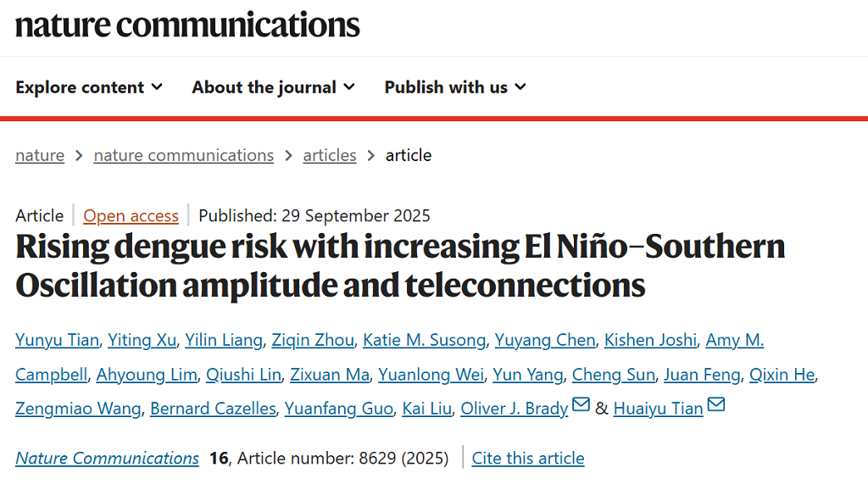Click envelope icon next to Huaiyu Tian
868x490 pixels.
716,405
